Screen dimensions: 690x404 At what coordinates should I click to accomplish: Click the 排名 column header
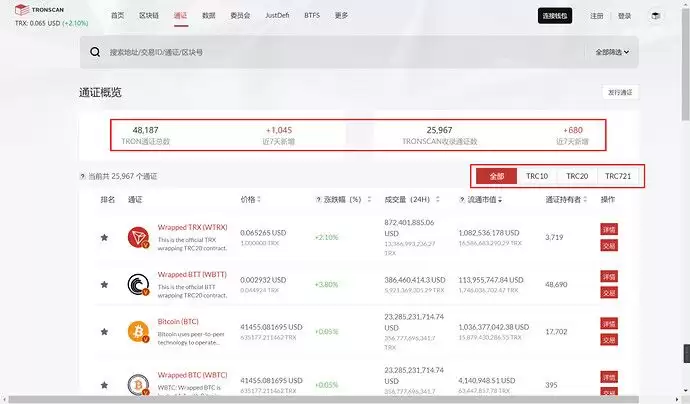point(108,199)
